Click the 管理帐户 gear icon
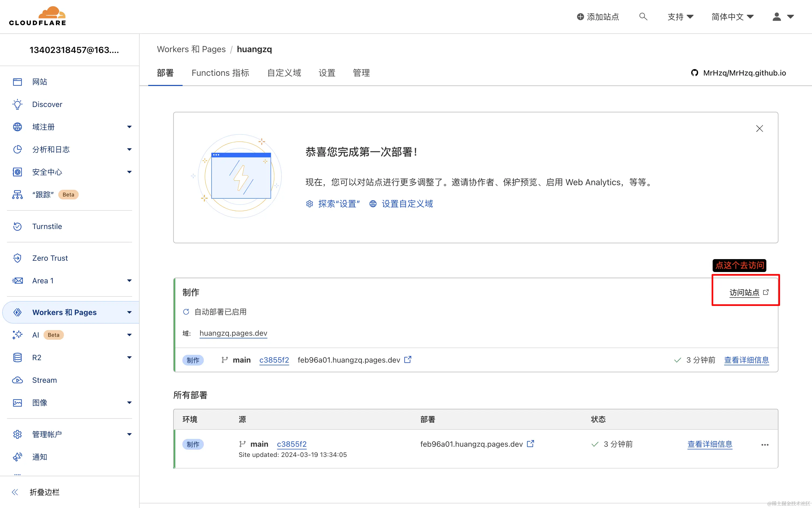The width and height of the screenshot is (812, 508). [x=17, y=434]
